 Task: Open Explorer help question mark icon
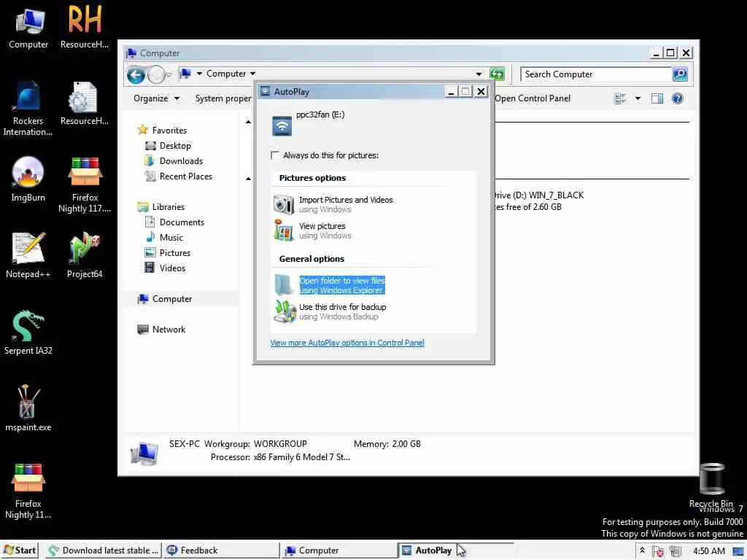click(678, 98)
